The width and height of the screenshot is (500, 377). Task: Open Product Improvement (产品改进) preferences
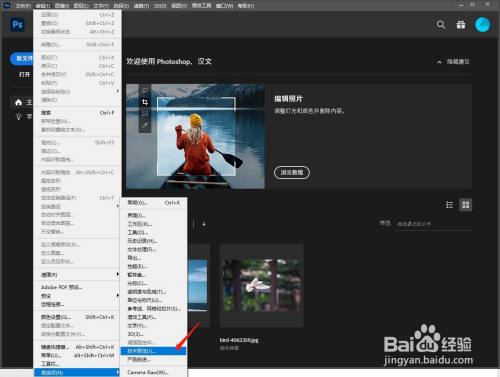[153, 360]
